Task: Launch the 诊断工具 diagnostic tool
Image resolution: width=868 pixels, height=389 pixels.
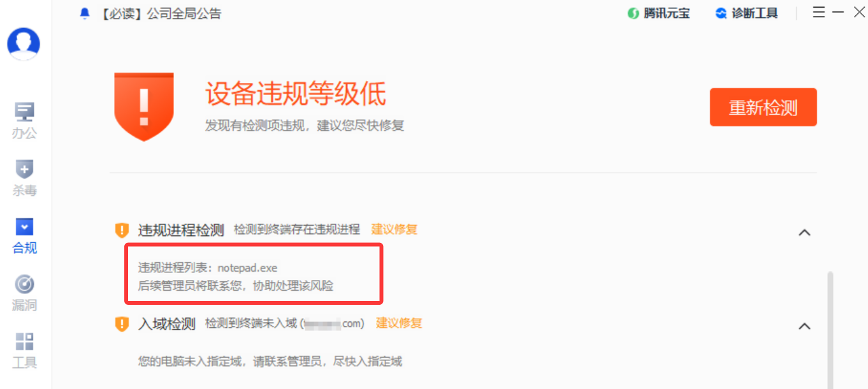Action: 746,13
